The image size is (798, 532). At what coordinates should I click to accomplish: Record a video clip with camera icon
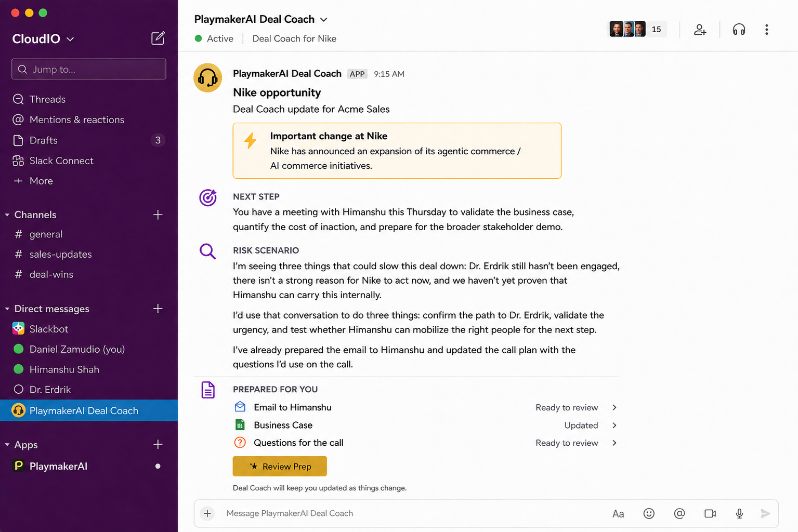tap(710, 513)
